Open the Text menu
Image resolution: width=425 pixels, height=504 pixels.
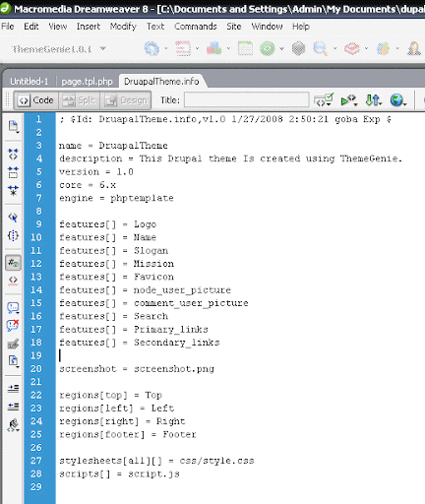coord(155,27)
